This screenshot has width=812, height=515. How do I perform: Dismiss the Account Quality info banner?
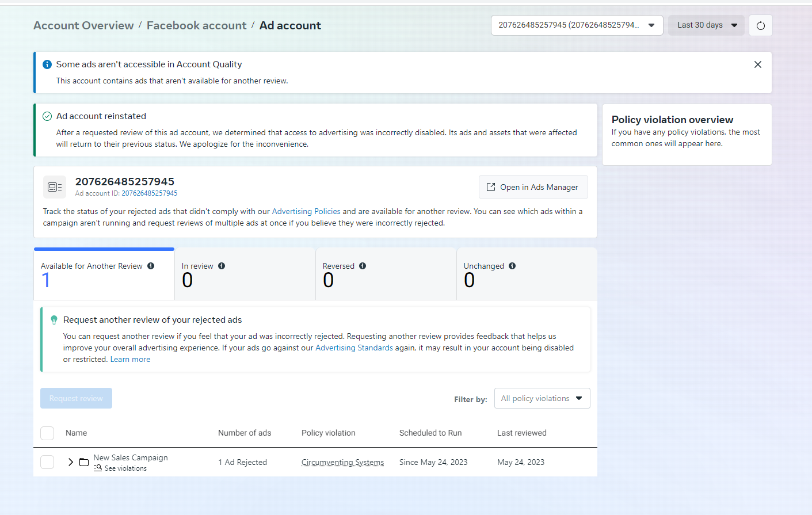tap(757, 64)
